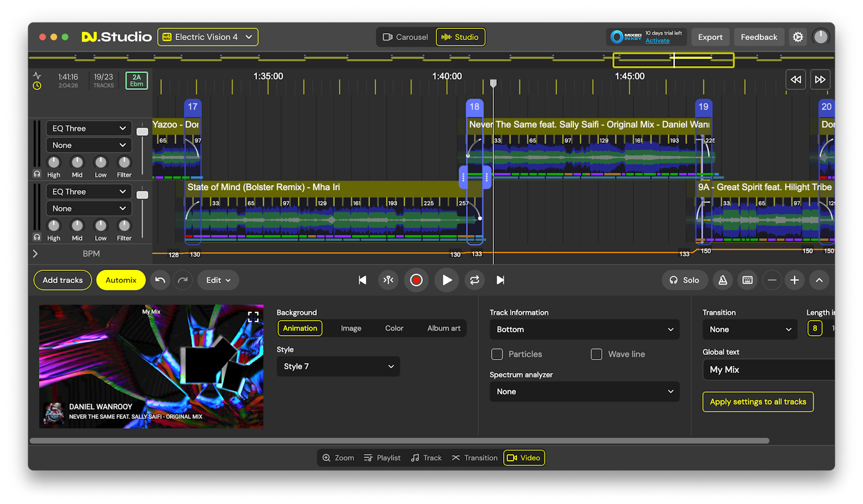Show keyboard shortcuts
Screen dimensions: 863x504
748,280
